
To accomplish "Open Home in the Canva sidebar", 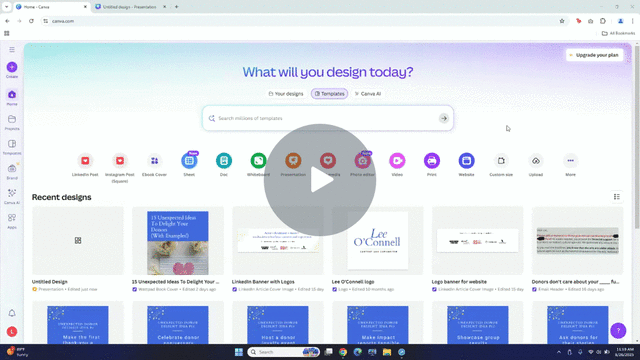I will pos(12,98).
